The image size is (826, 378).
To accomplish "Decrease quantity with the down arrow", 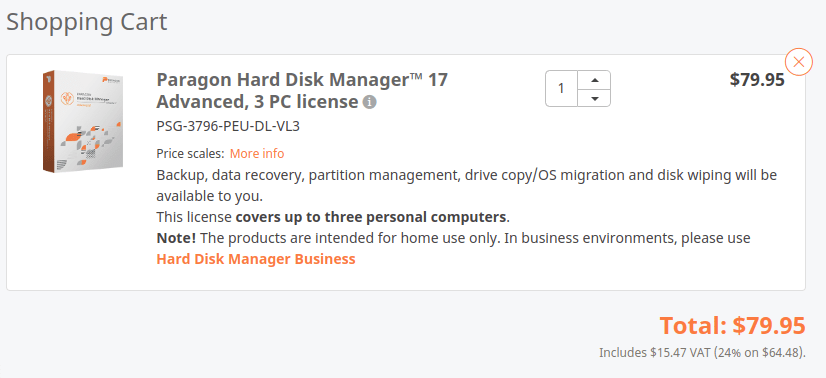I will coord(594,98).
